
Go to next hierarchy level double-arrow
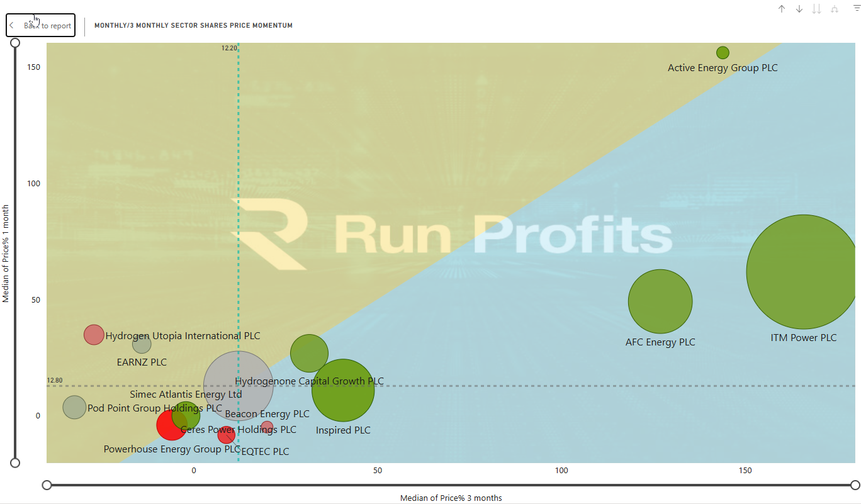pos(817,9)
